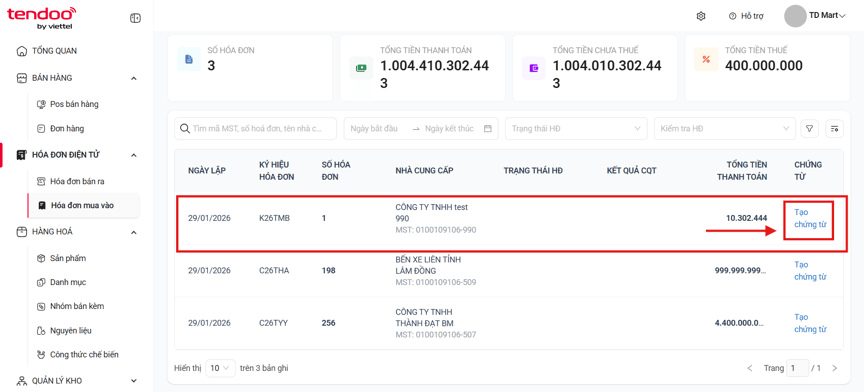Open Nhóm bán kèm menu item
864x392 pixels.
click(77, 306)
